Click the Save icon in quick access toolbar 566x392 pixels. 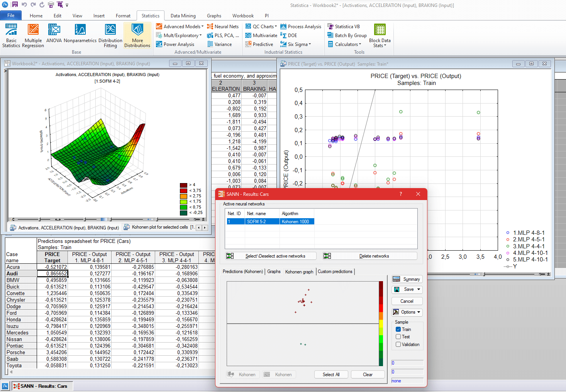coord(15,5)
